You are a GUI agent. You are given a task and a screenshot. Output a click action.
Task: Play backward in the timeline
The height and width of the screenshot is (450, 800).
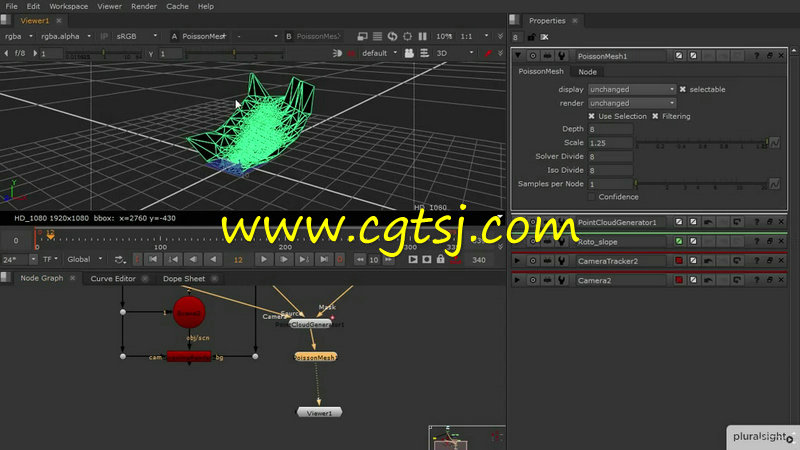pyautogui.click(x=213, y=260)
